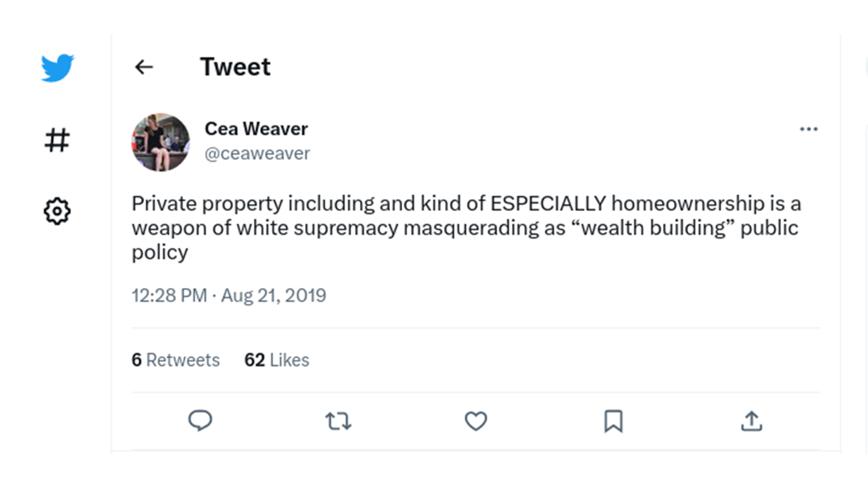
Task: Click the word ESPECIALLY in the tweet
Action: coord(547,204)
